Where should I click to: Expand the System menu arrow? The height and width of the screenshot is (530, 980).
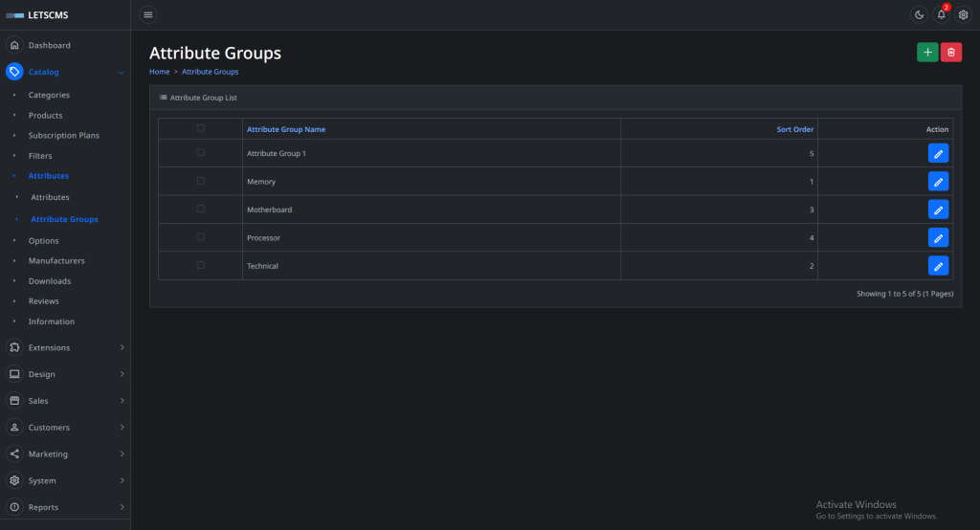(122, 480)
